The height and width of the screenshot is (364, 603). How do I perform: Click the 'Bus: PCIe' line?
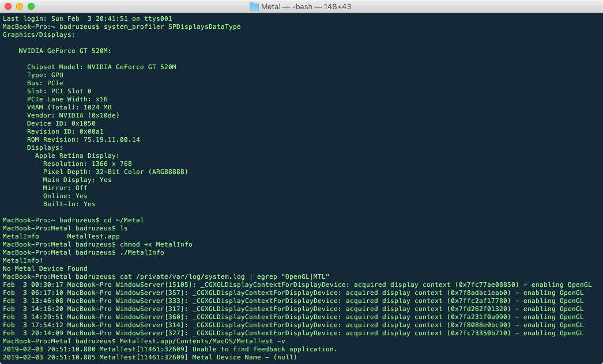pos(45,83)
